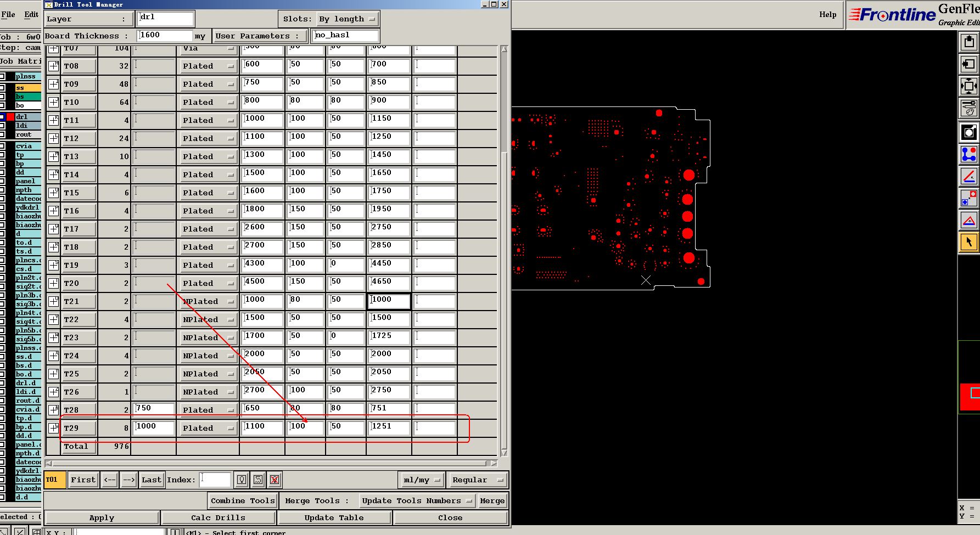This screenshot has height=535, width=980.
Task: Click the Combine Tools button
Action: coord(243,500)
